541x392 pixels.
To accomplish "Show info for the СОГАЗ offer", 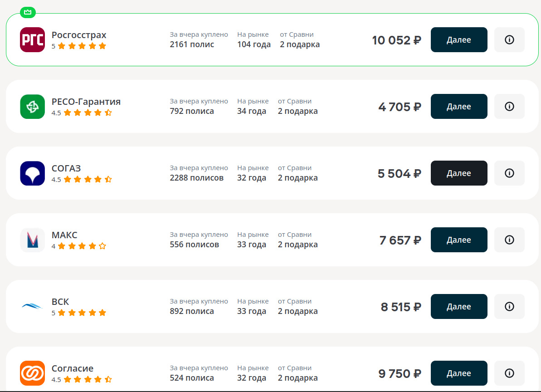I will click(509, 173).
